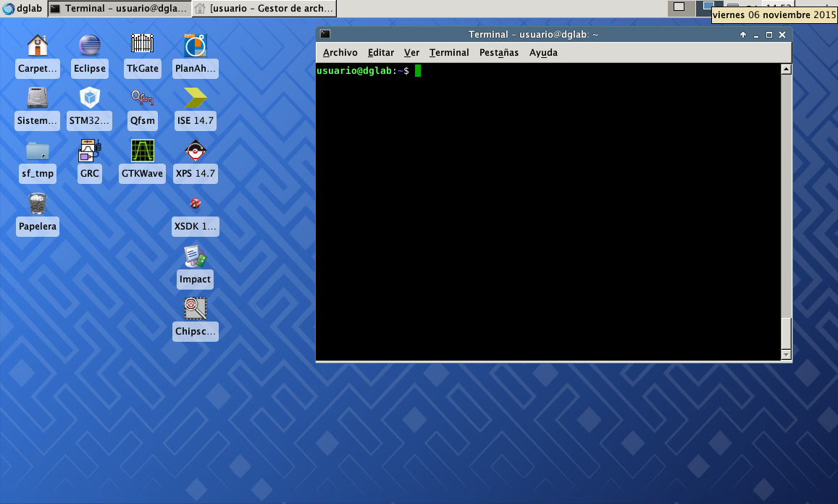Click the Papelera trash icon

pyautogui.click(x=38, y=204)
